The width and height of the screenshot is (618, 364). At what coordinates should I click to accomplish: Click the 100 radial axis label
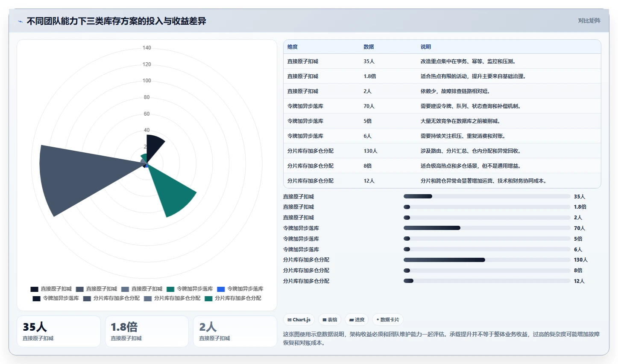147,81
